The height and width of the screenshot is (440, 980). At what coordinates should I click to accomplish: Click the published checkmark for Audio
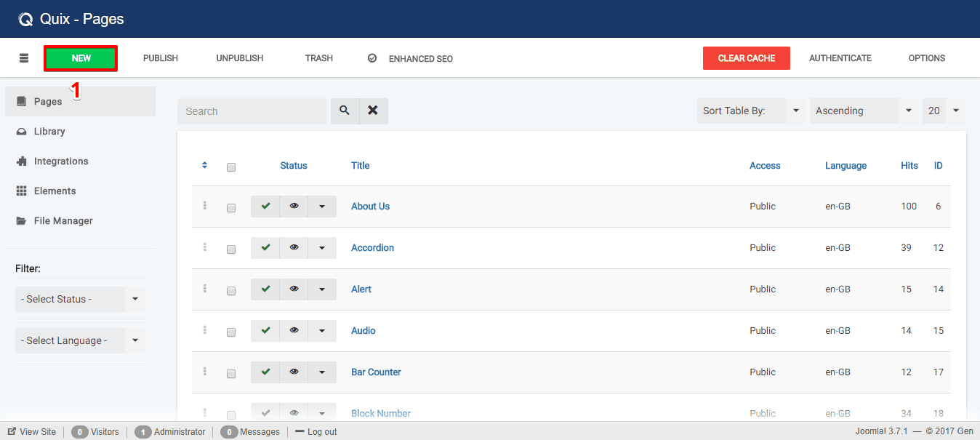[x=265, y=331]
